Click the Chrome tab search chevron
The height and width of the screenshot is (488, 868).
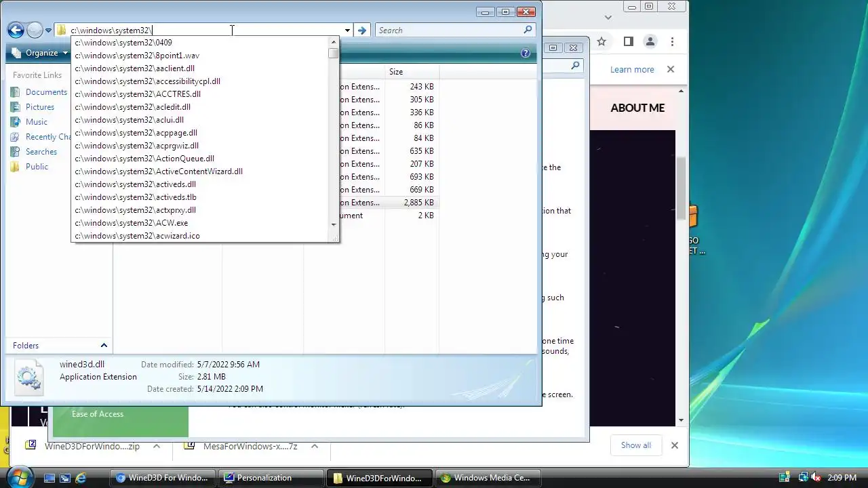pyautogui.click(x=608, y=18)
